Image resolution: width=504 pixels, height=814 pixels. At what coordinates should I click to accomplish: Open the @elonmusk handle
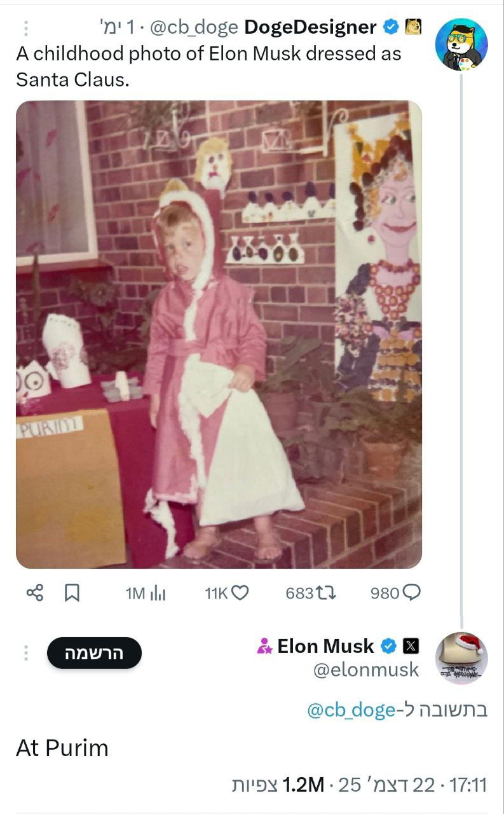pyautogui.click(x=366, y=670)
